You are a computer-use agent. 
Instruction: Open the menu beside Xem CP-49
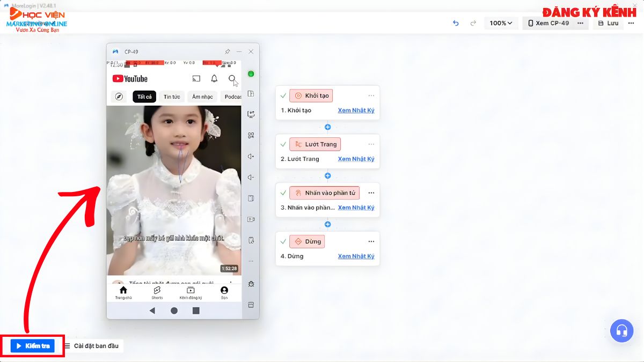pyautogui.click(x=579, y=23)
